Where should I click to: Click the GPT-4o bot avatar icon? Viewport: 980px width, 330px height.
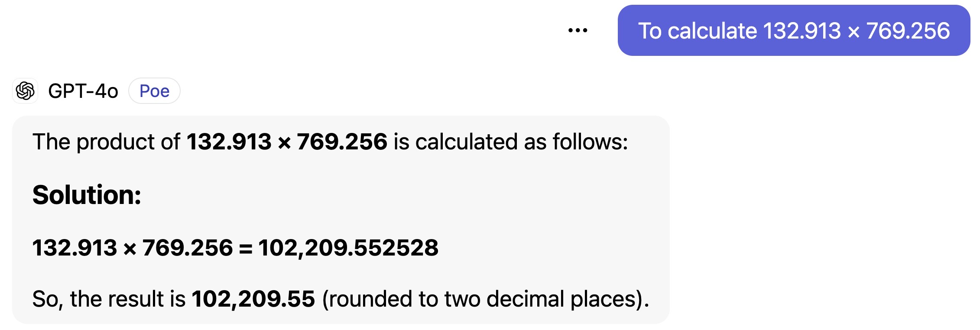[x=25, y=91]
